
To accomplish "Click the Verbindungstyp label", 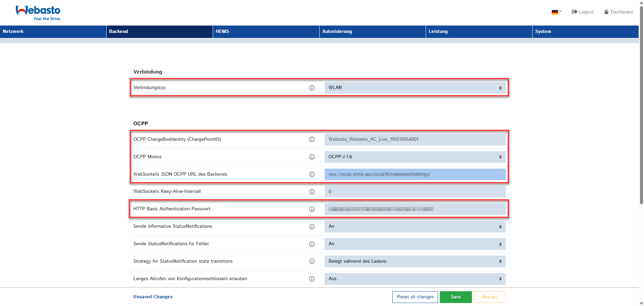I will pos(149,88).
